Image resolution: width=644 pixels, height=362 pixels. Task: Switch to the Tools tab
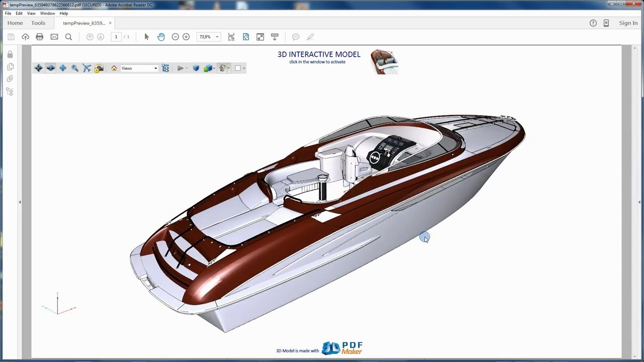pyautogui.click(x=38, y=23)
